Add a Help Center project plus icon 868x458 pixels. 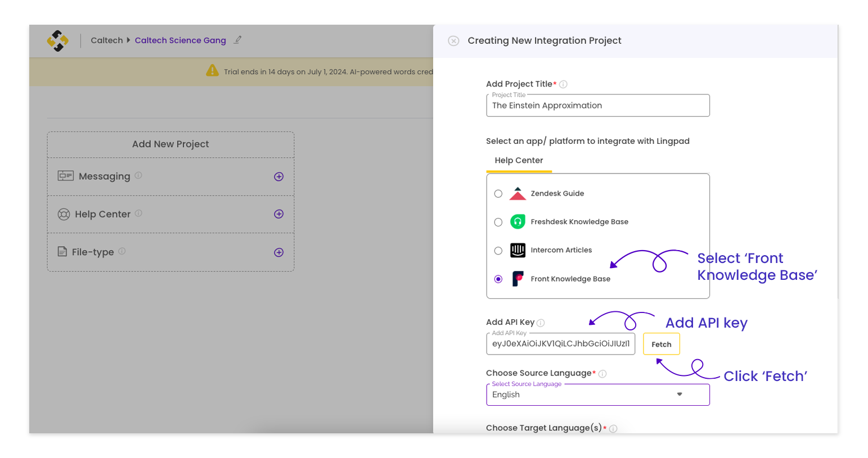(x=278, y=214)
